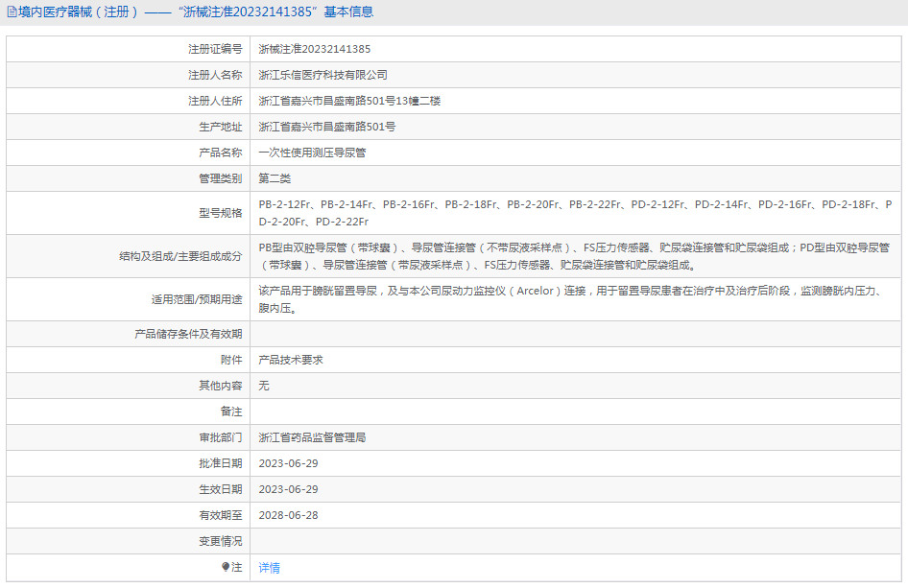Click management category value 第二类
The width and height of the screenshot is (908, 588).
(x=275, y=178)
